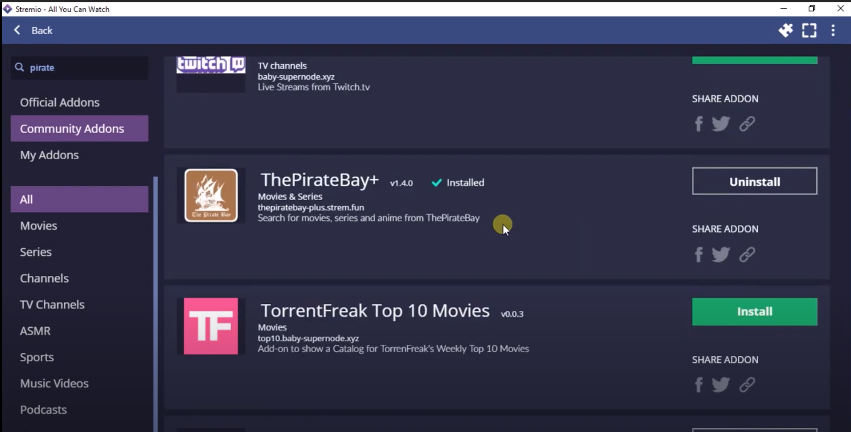Install TorrentFreak Top 10 Movies

tap(754, 312)
